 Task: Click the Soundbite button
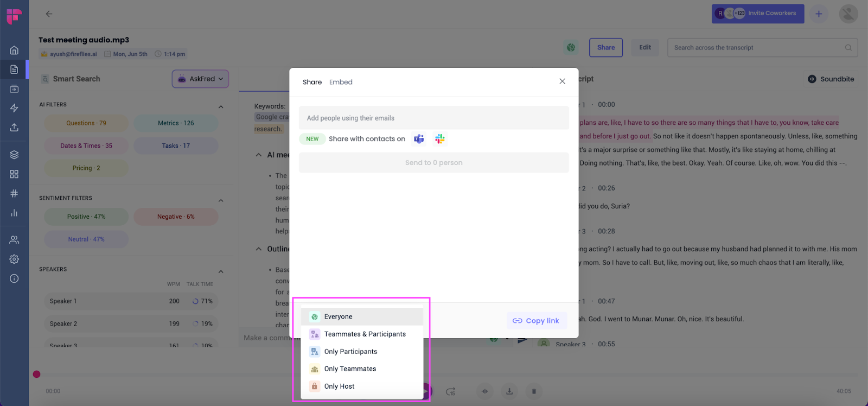click(x=831, y=79)
